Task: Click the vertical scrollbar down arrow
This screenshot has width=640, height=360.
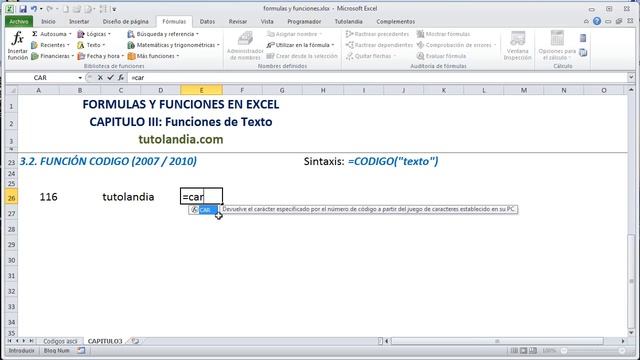Action: pos(631,333)
